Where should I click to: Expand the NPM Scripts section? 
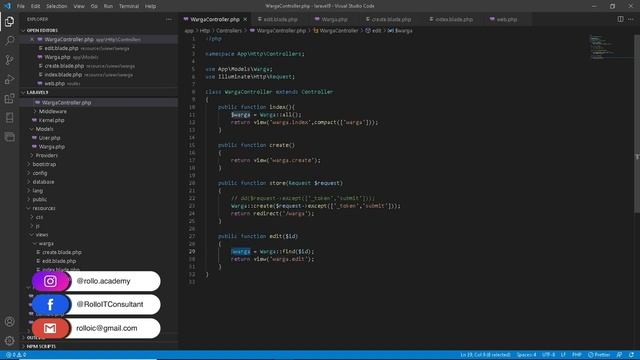[41, 347]
